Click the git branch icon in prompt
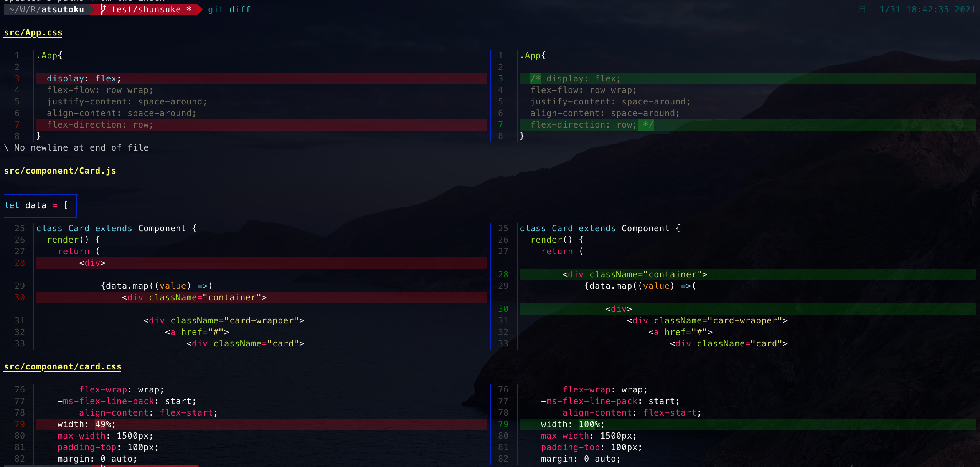 102,10
